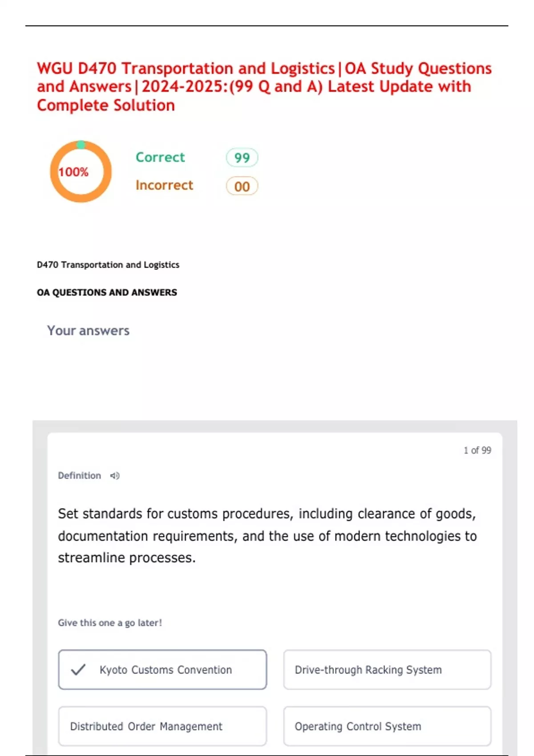Click the customs procedures definition text
Viewport: 534px width, 756px height.
pos(267,535)
